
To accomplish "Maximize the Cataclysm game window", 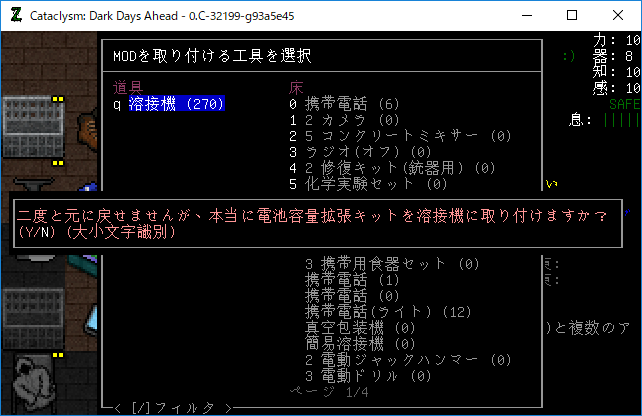I will tap(572, 15).
